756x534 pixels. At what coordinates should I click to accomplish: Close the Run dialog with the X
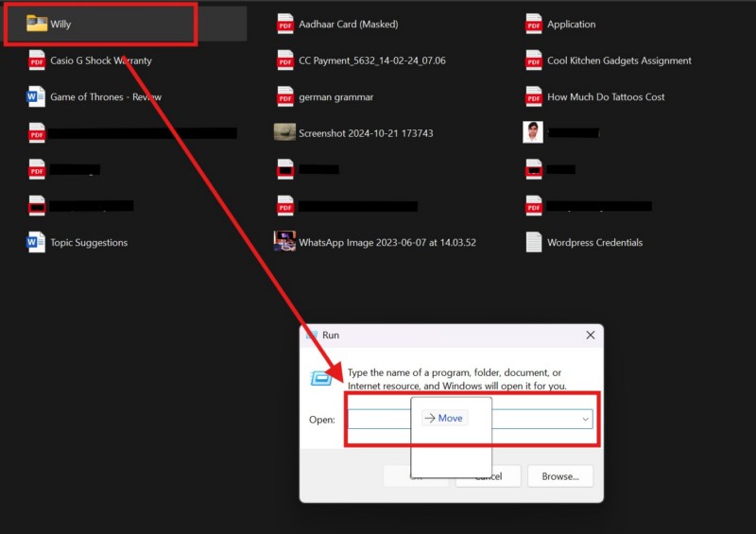(x=590, y=335)
